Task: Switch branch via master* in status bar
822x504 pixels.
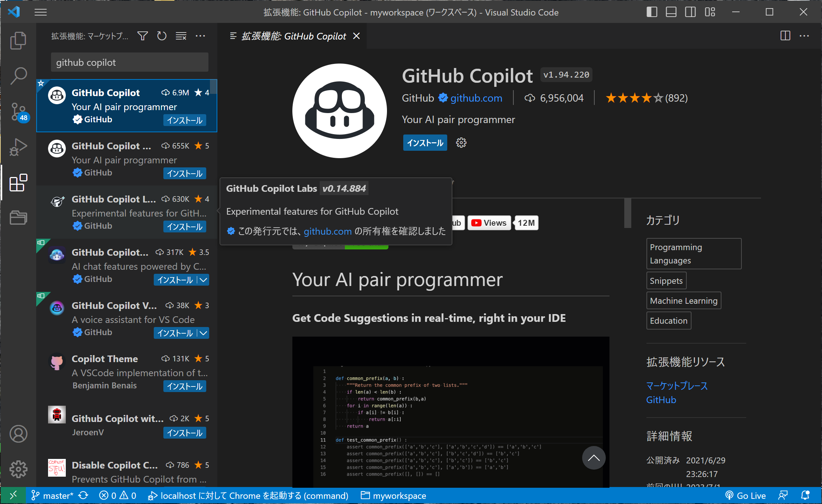Action: click(52, 496)
